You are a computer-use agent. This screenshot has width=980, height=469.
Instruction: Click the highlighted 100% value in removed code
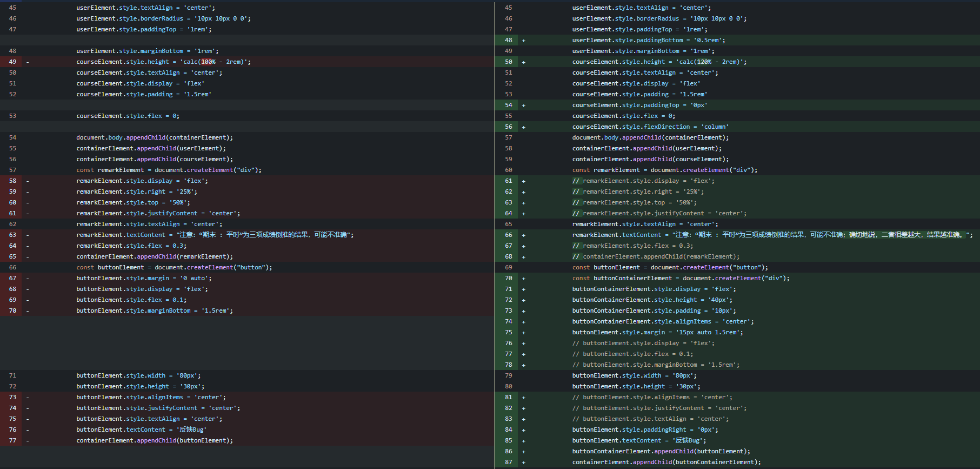[208, 62]
